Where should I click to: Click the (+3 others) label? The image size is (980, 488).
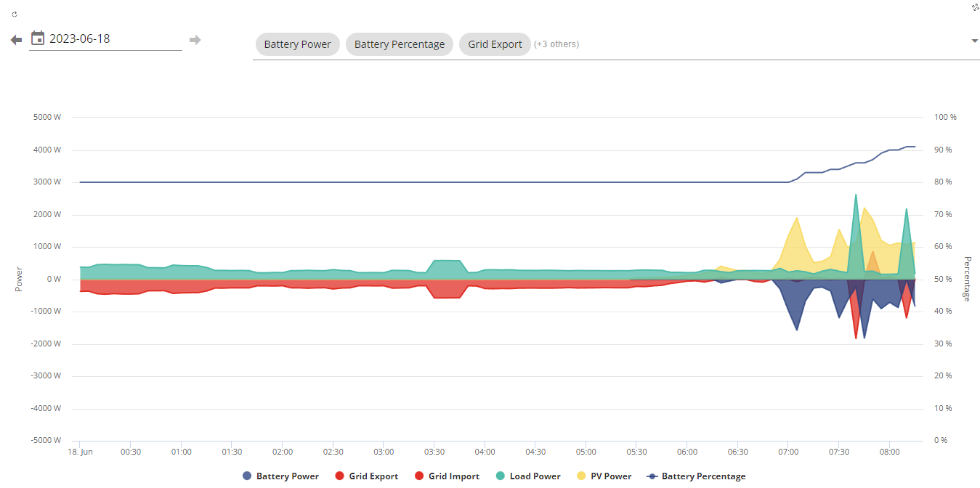click(x=556, y=44)
